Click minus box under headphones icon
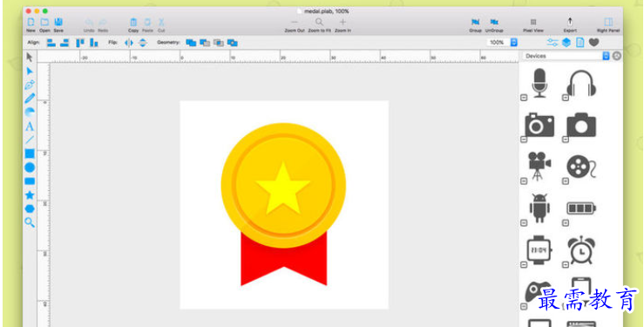This screenshot has height=327, width=644. pyautogui.click(x=566, y=98)
